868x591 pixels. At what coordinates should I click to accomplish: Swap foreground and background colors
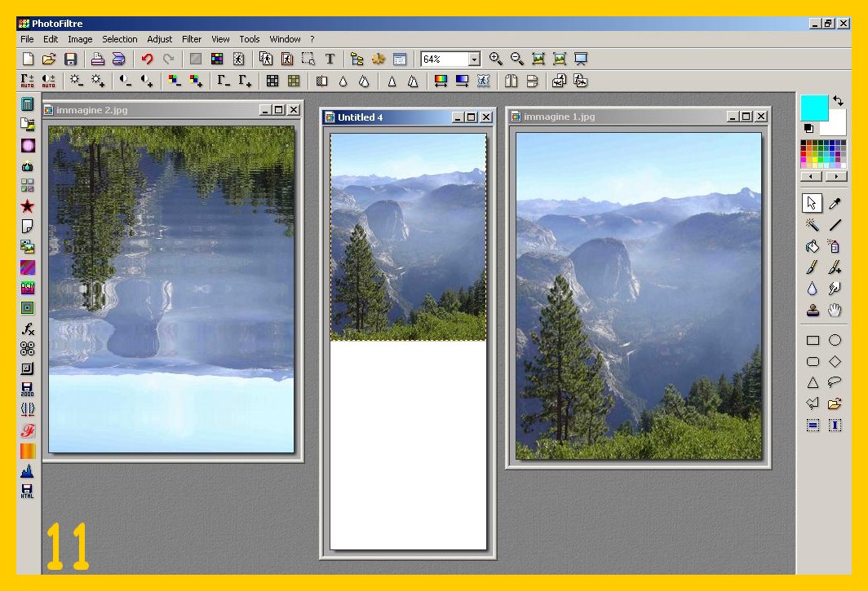point(839,101)
